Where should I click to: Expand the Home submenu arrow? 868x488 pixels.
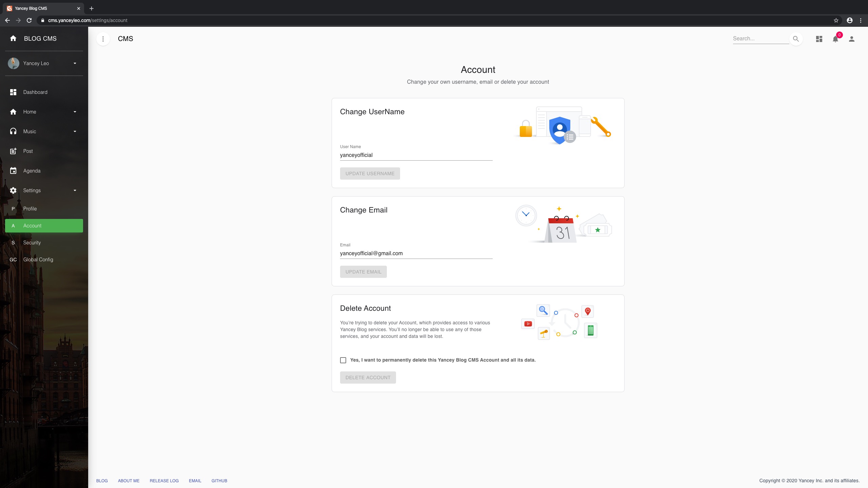[75, 112]
